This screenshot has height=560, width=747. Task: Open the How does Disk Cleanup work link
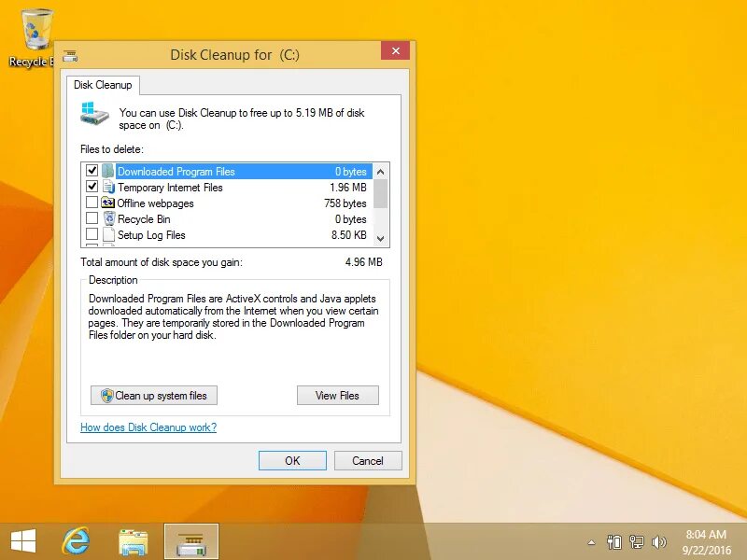(x=148, y=426)
